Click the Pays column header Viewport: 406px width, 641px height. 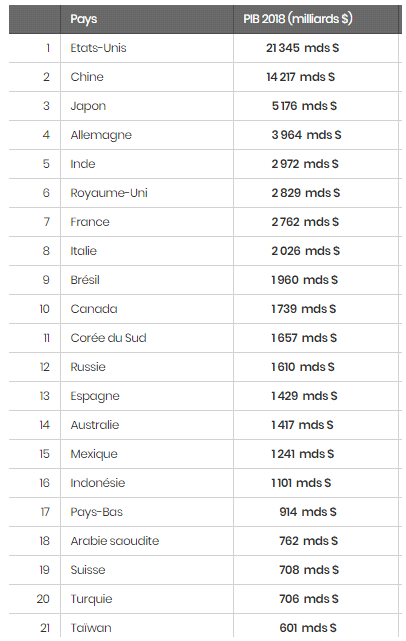point(84,19)
